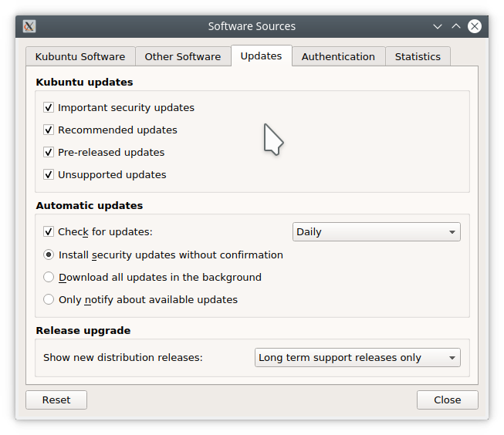Expand the Long term support releases dropdown
This screenshot has height=435, width=504.
357,358
